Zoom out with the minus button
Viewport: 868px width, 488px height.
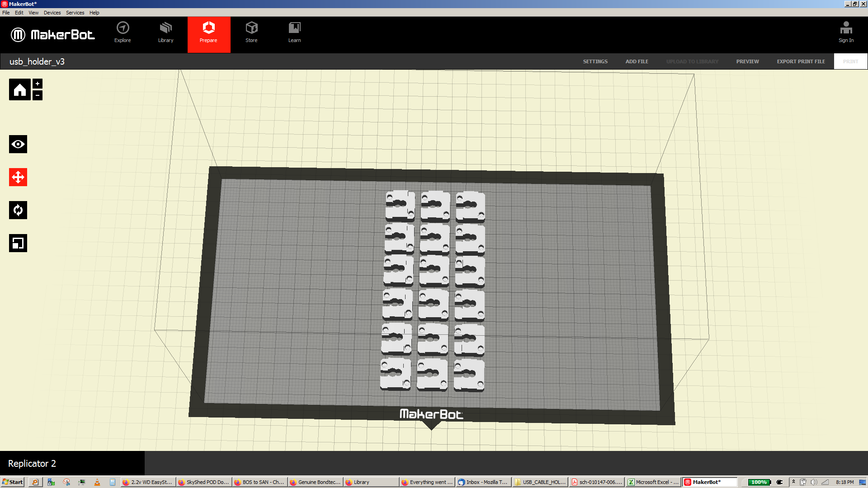coord(38,95)
